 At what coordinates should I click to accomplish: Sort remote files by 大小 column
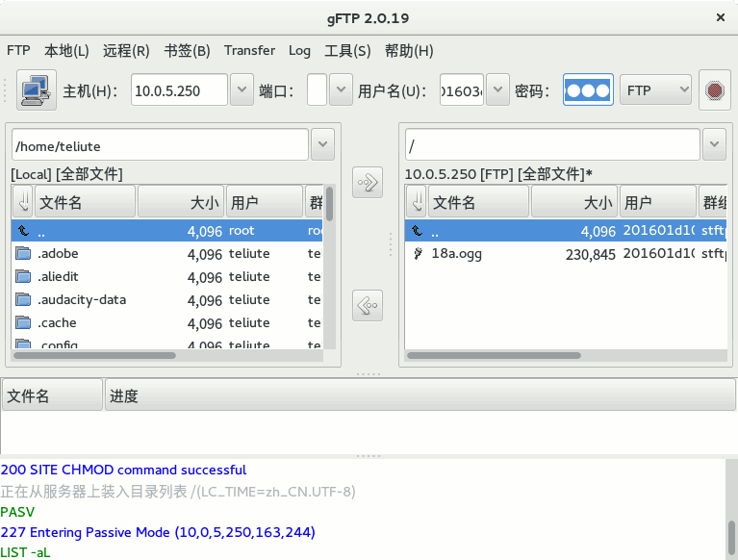click(x=574, y=202)
